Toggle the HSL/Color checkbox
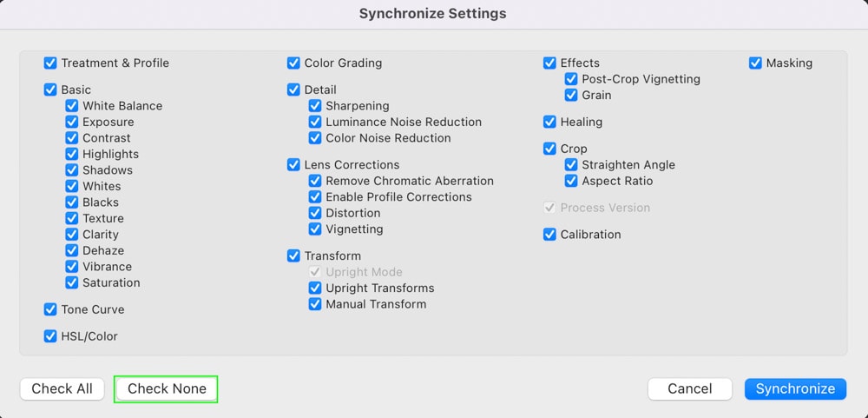868x418 pixels. [x=50, y=336]
